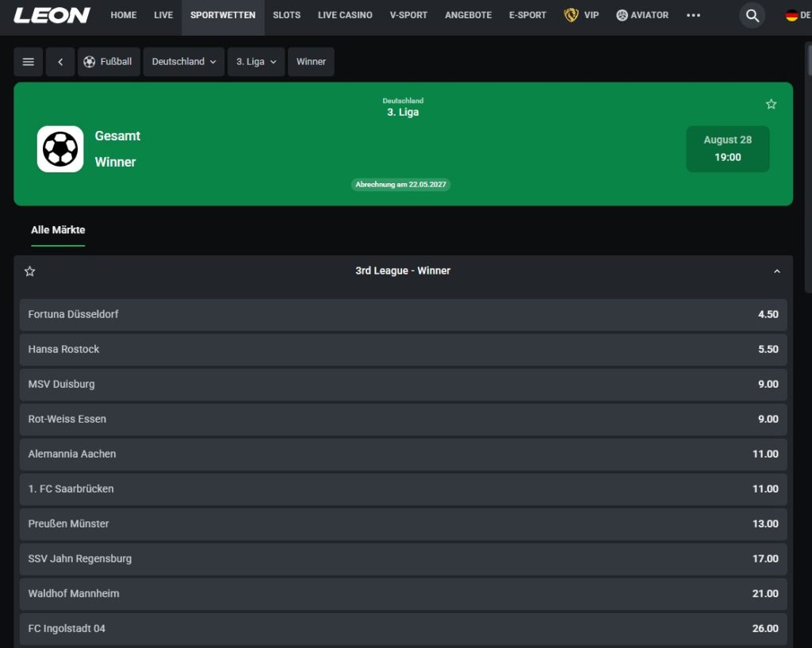Screen dimensions: 812x648
Task: Go to the HOME menu
Action: tap(123, 16)
